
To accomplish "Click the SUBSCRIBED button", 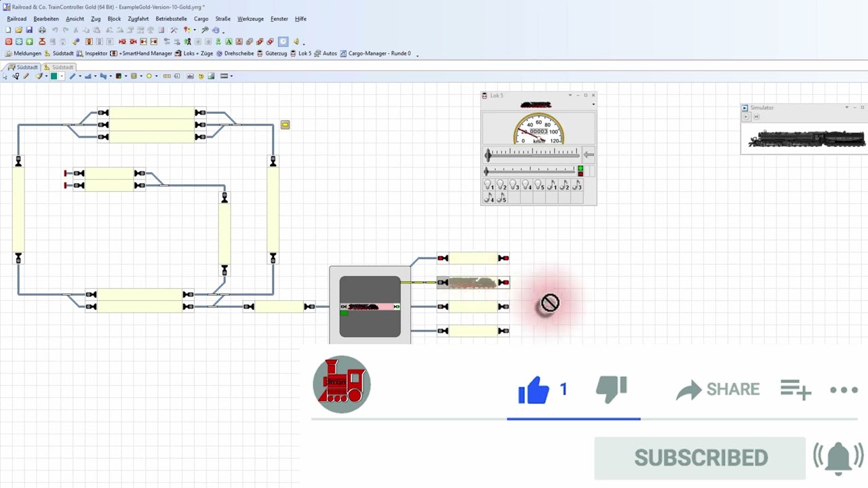I will 700,458.
